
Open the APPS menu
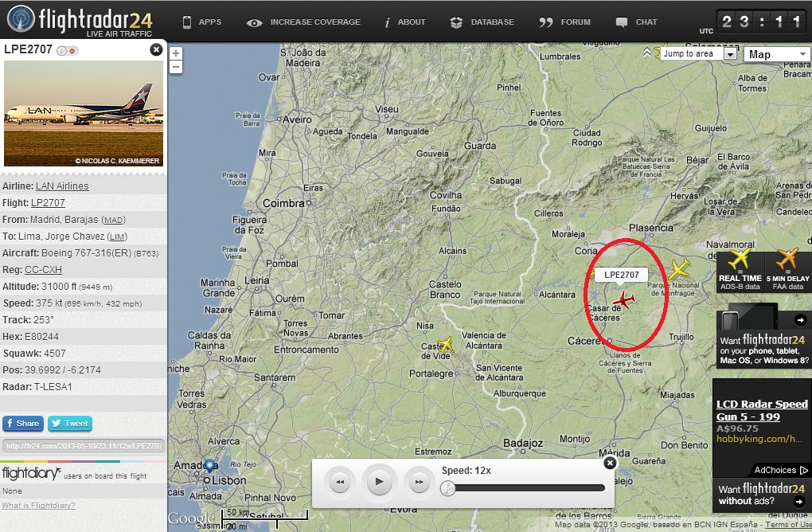[202, 22]
